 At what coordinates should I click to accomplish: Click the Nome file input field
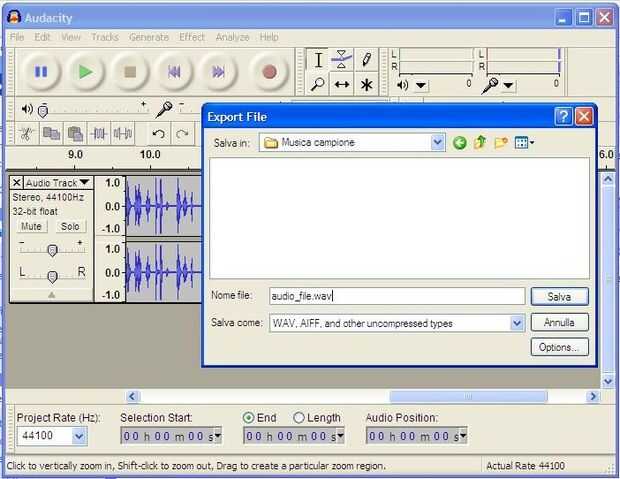tap(397, 296)
